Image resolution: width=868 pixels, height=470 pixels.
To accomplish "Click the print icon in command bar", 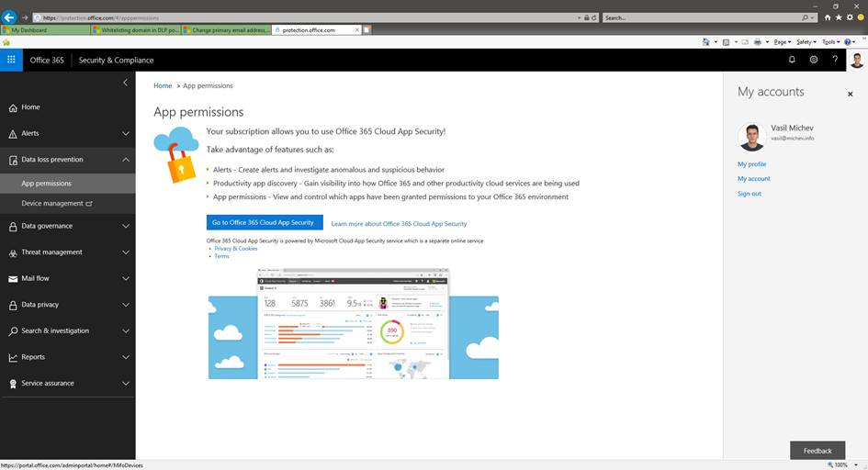I will tap(757, 42).
